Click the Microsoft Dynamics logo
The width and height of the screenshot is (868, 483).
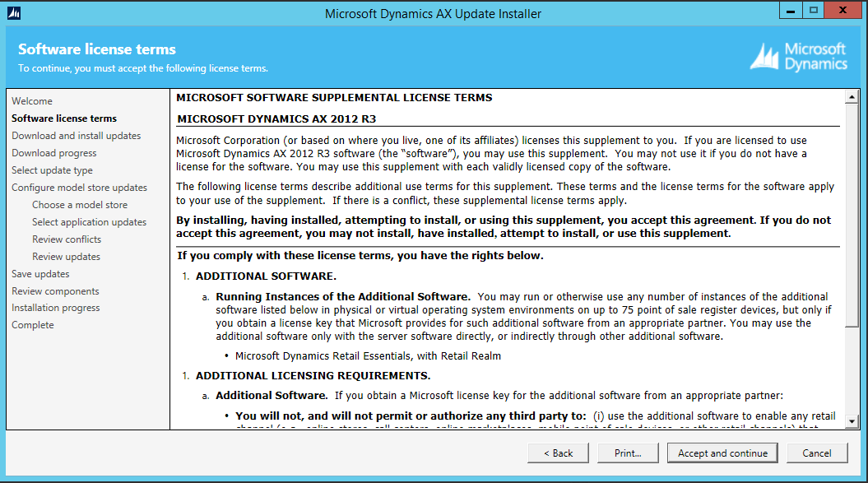click(x=798, y=57)
